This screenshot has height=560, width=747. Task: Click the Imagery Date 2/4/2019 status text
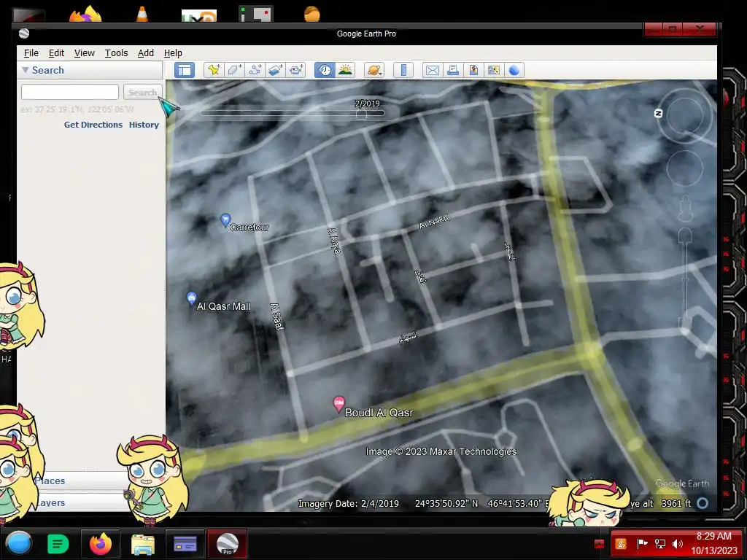(348, 503)
